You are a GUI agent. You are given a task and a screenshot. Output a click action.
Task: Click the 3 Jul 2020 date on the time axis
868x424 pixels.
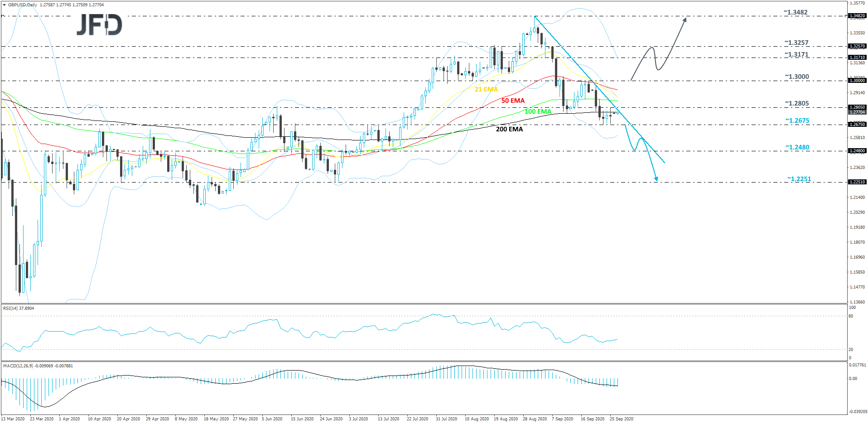(358, 419)
